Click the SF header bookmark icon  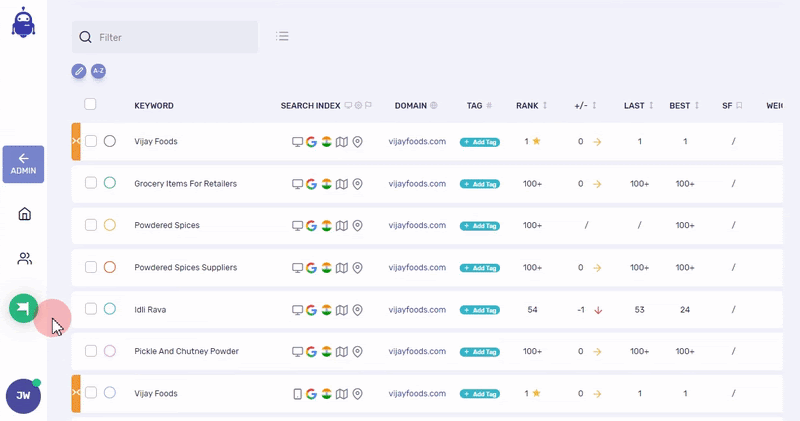pos(739,106)
